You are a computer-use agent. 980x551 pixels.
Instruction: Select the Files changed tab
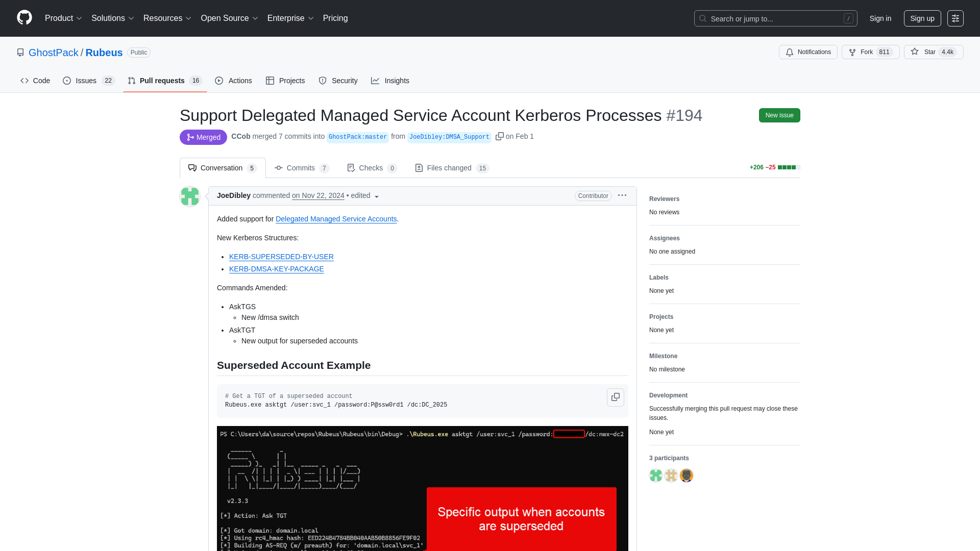[452, 168]
